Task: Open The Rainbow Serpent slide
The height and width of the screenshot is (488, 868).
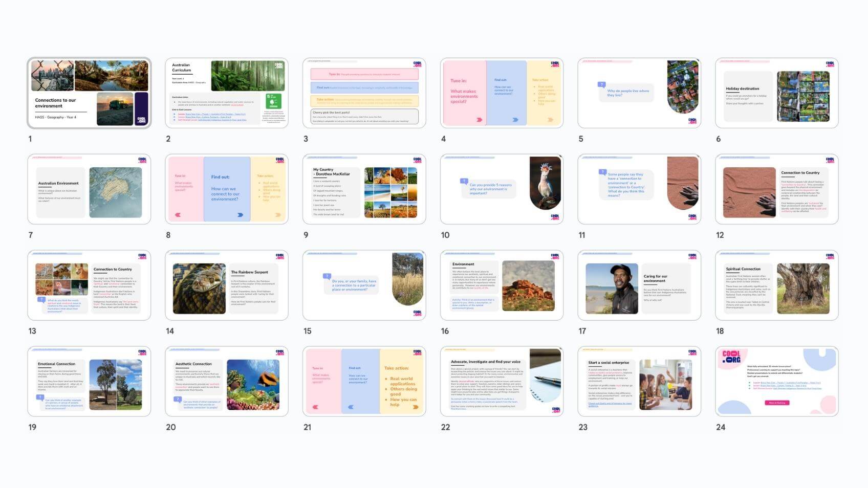Action: tap(226, 285)
